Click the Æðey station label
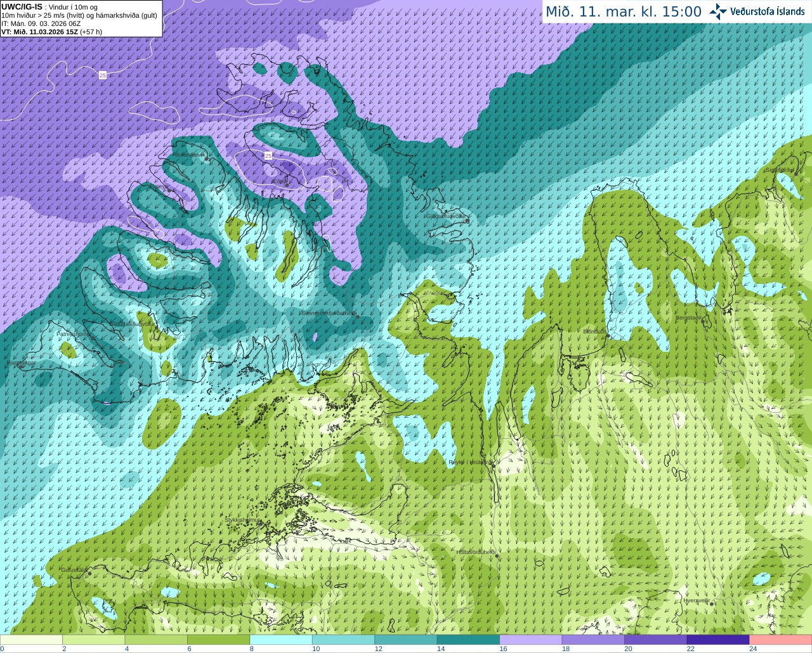The height and width of the screenshot is (653, 812). pos(279,181)
